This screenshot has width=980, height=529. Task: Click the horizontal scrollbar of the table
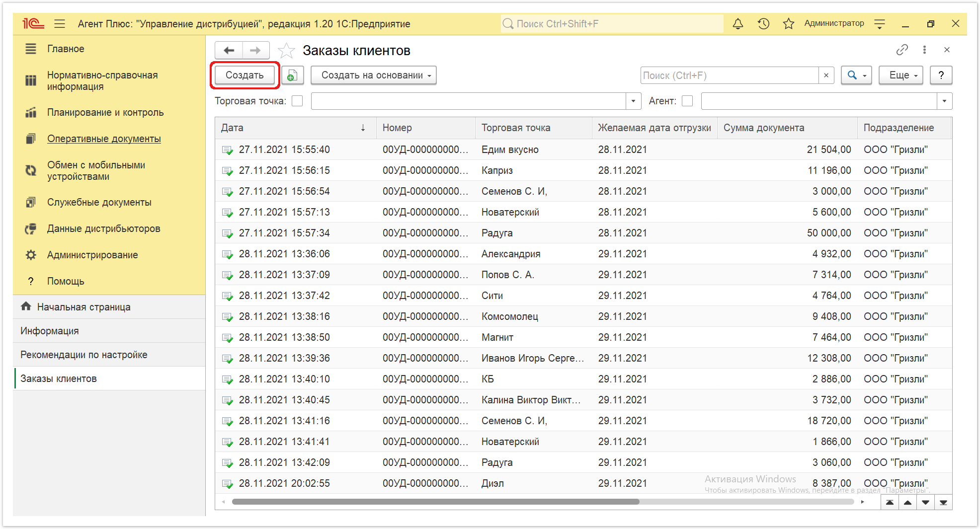435,502
